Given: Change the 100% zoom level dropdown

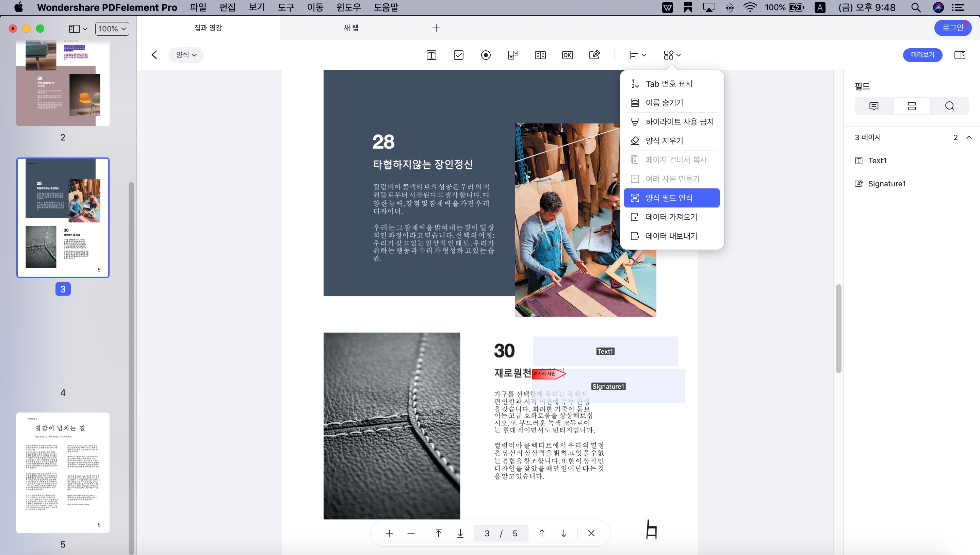Looking at the screenshot, I should [112, 29].
